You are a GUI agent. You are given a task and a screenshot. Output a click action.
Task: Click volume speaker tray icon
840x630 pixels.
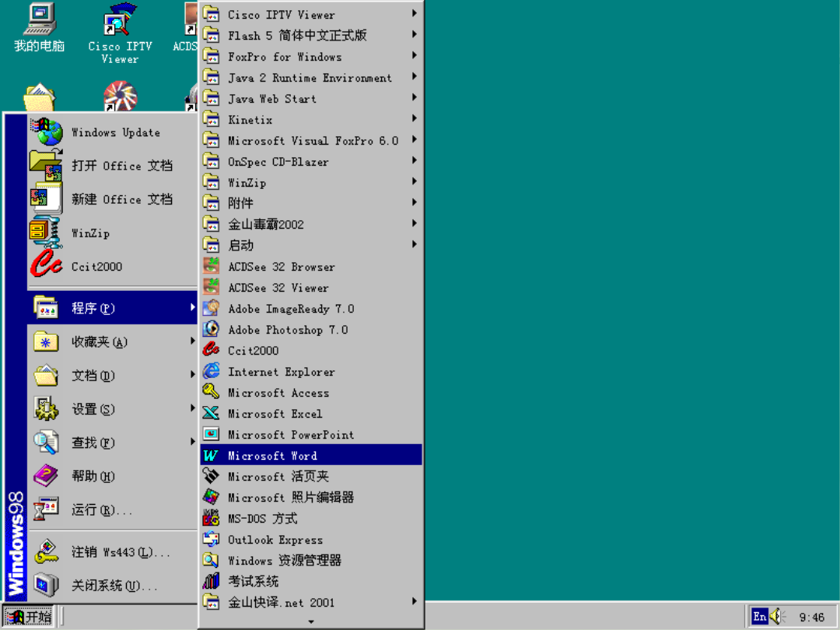(776, 617)
